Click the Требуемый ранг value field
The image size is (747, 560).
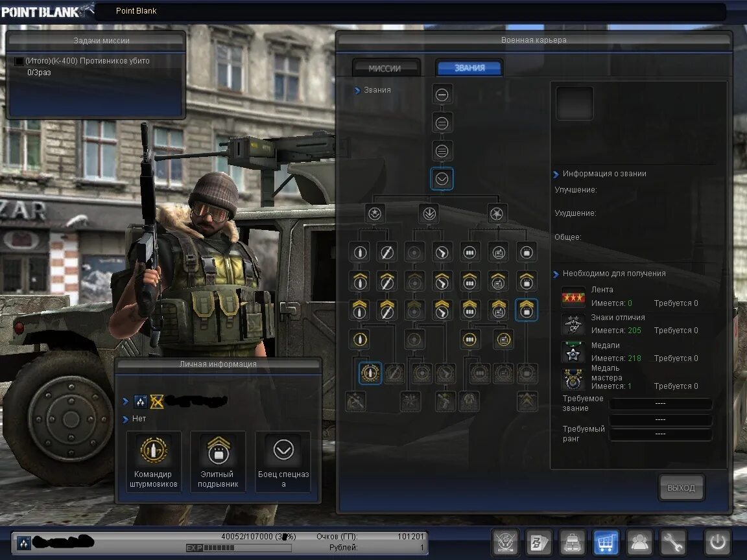pyautogui.click(x=660, y=434)
